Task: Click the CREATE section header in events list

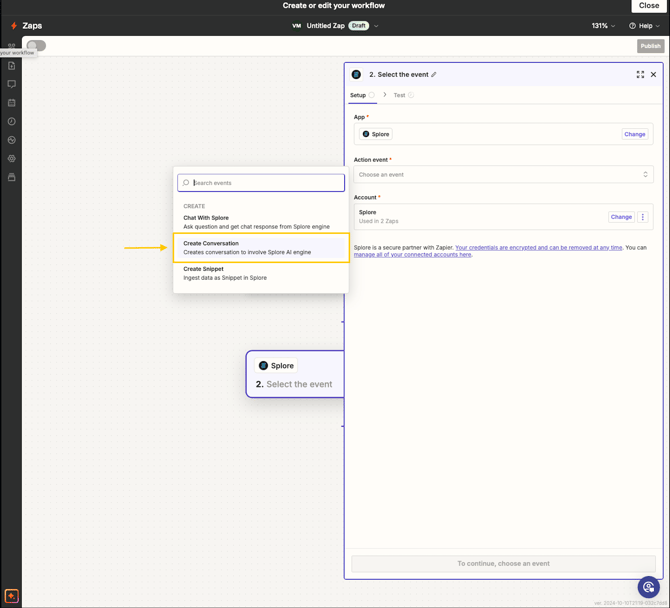Action: 194,206
